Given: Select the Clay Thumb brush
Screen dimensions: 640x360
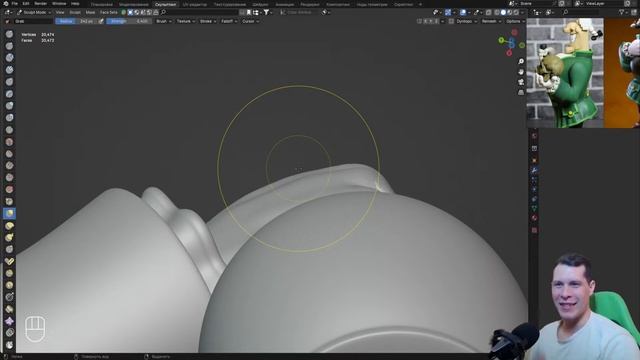Looking at the screenshot, I should (9, 82).
